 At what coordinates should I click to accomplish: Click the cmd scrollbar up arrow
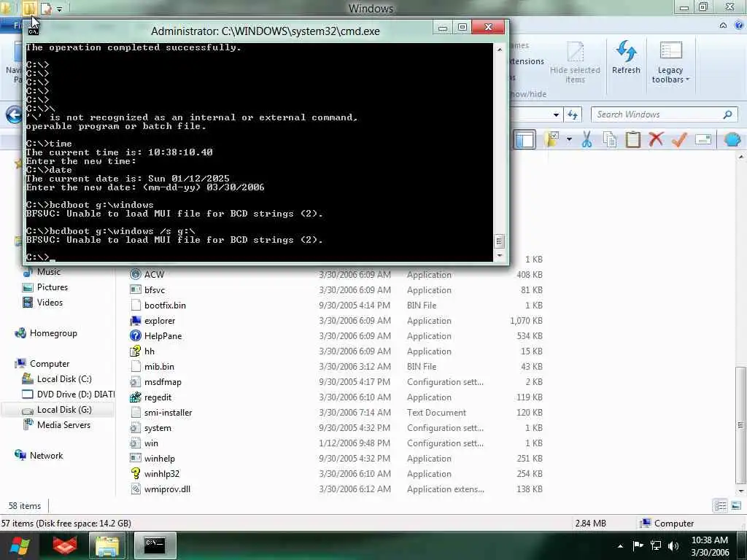[499, 50]
